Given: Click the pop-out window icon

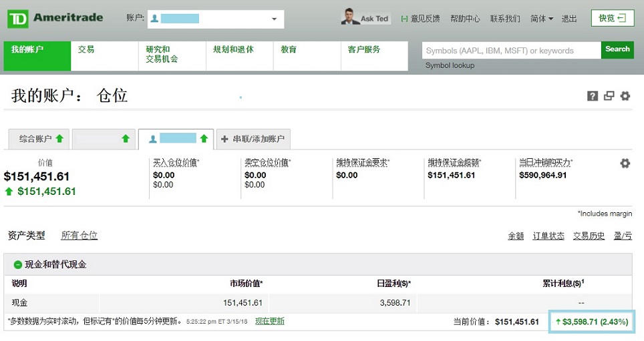Looking at the screenshot, I should pos(609,96).
